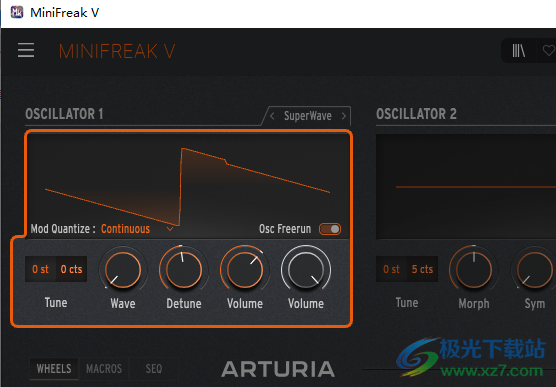Click the Mod Quantize label
The width and height of the screenshot is (556, 387).
[x=63, y=229]
